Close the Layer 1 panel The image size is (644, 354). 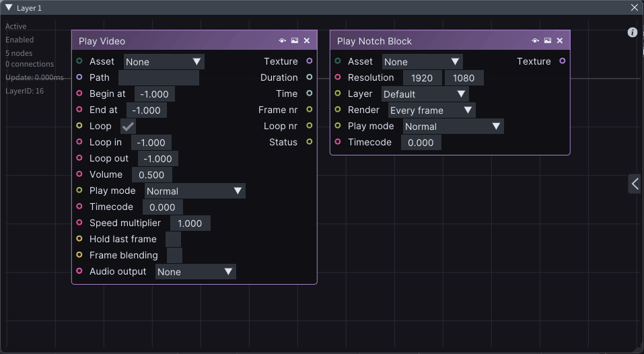[634, 8]
